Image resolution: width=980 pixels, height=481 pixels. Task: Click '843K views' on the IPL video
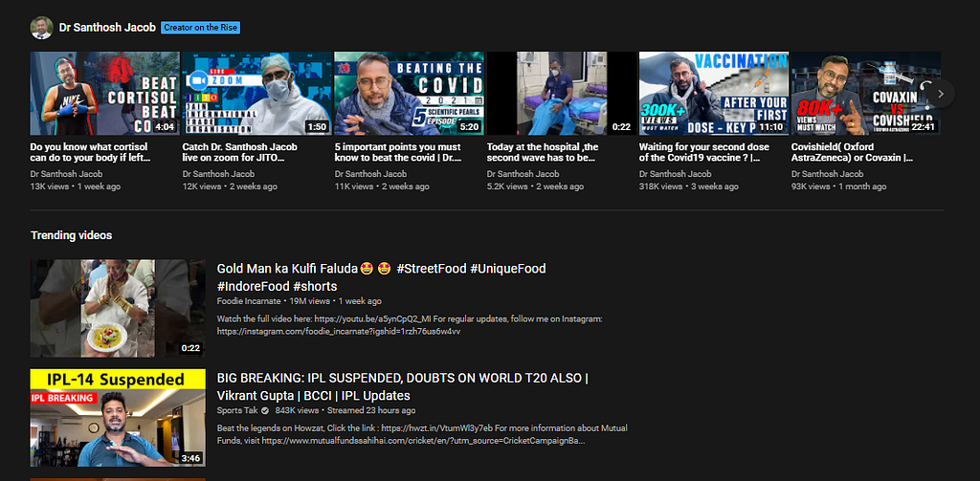point(297,410)
